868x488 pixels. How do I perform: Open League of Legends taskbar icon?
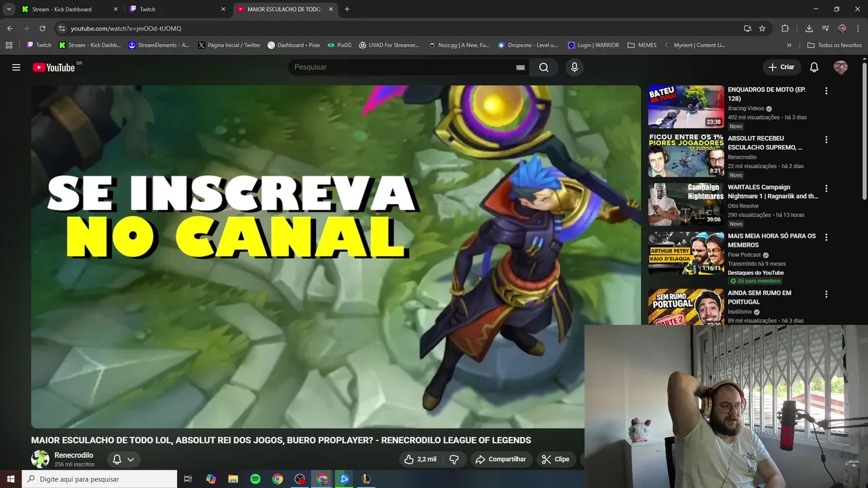click(x=366, y=479)
